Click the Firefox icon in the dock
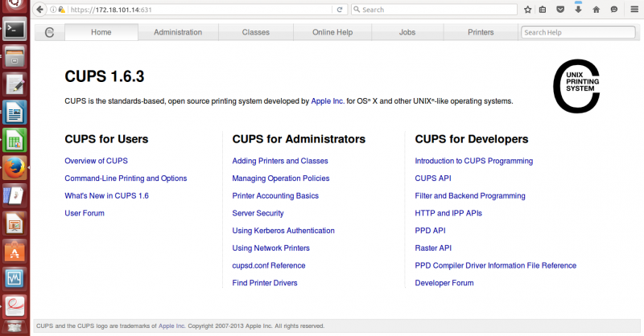The width and height of the screenshot is (644, 336). 14,168
